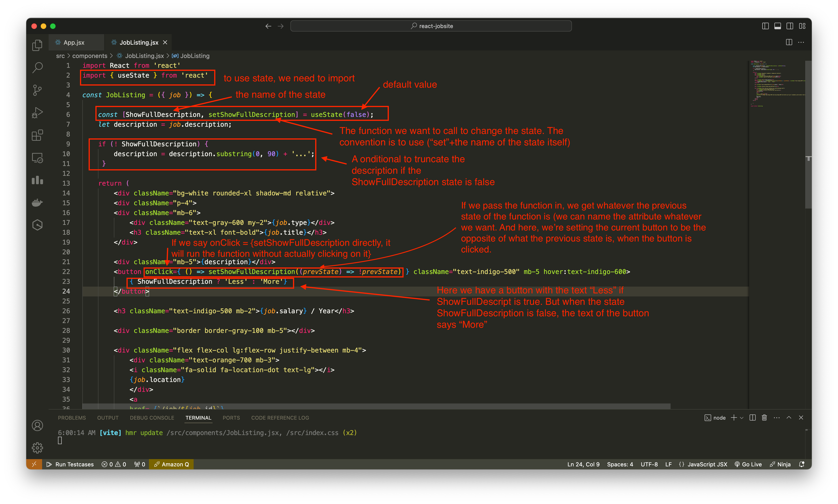Click the components breadcrumb
Screen dimensions: 838x504
[x=90, y=56]
